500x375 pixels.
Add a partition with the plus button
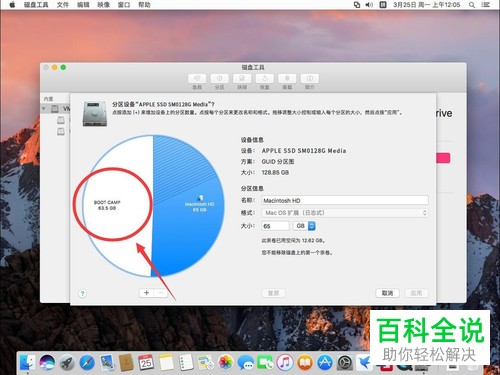(146, 293)
